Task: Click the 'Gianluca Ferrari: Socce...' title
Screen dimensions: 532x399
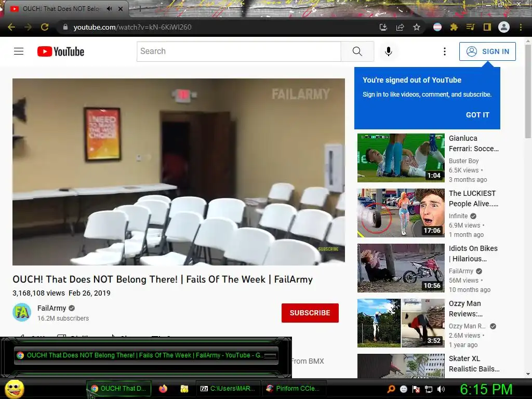Action: [474, 143]
